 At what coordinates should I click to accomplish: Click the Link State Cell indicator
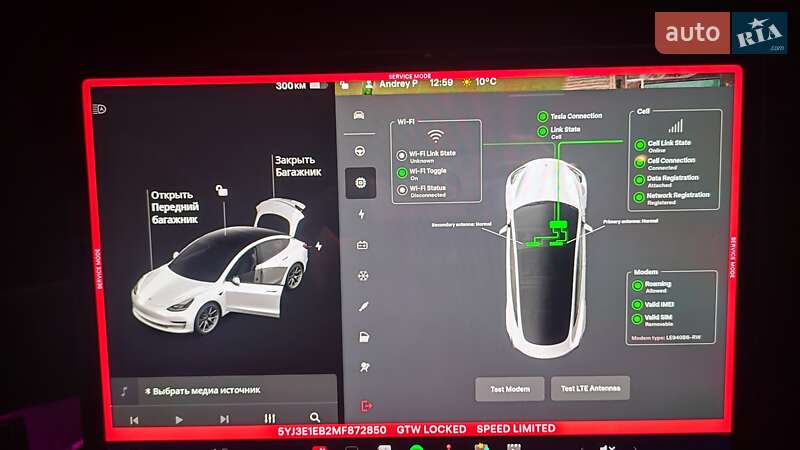pyautogui.click(x=542, y=132)
